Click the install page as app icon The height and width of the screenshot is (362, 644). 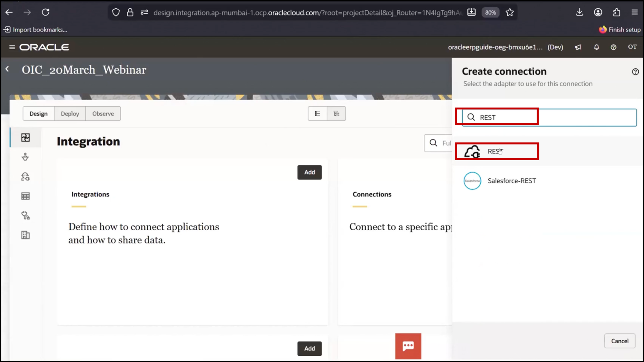[471, 12]
